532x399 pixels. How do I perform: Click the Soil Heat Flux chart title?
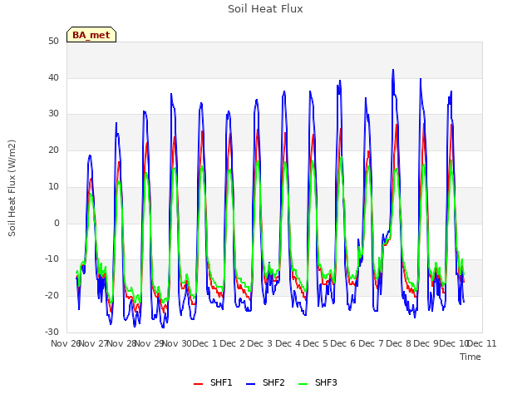tap(265, 9)
